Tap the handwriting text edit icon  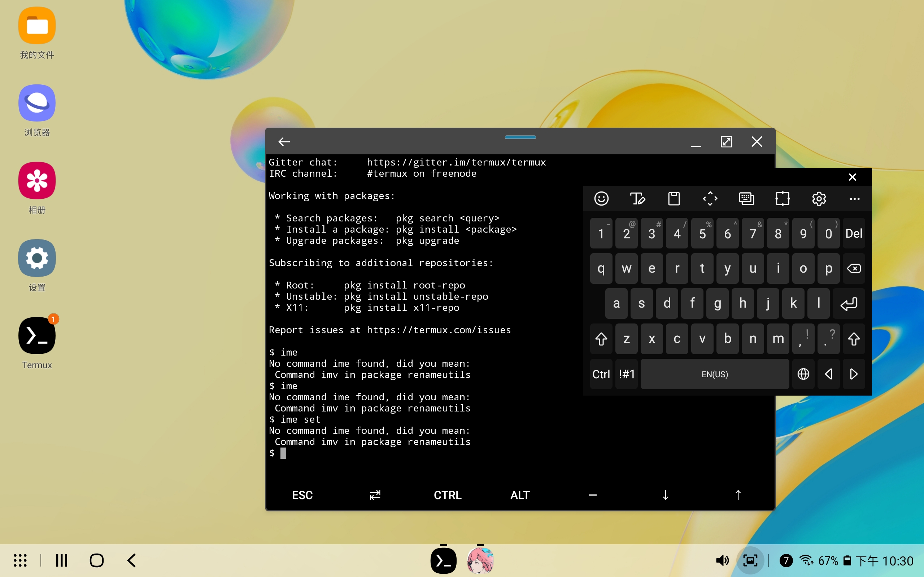pos(637,198)
